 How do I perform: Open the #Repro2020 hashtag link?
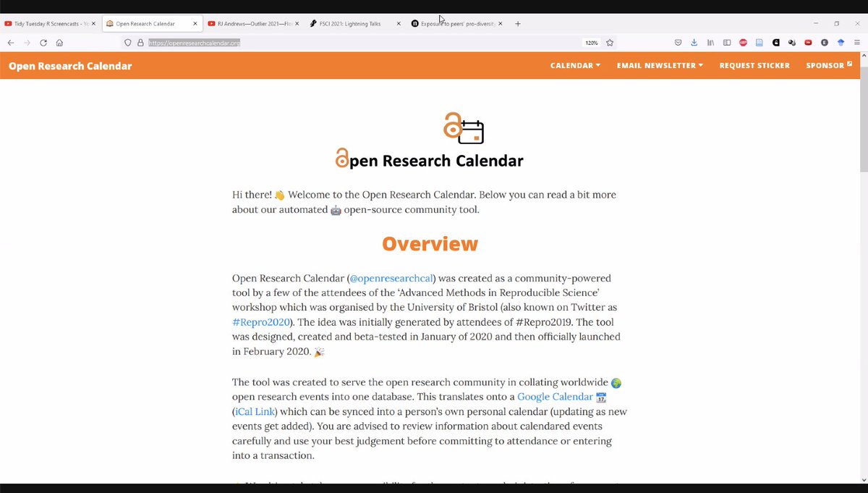point(261,322)
